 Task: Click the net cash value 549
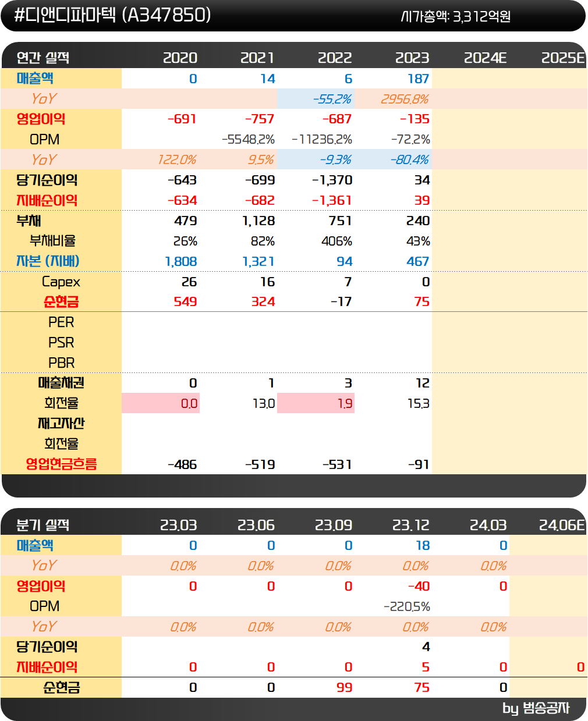[x=186, y=301]
